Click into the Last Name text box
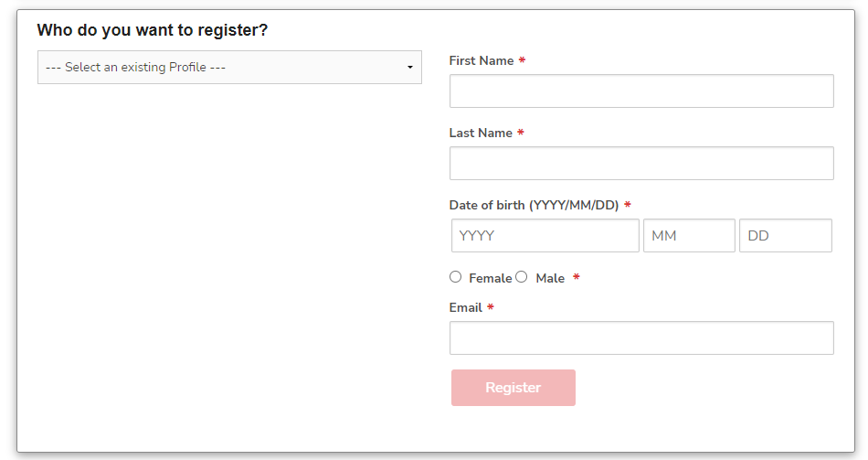Image resolution: width=868 pixels, height=460 pixels. [641, 164]
